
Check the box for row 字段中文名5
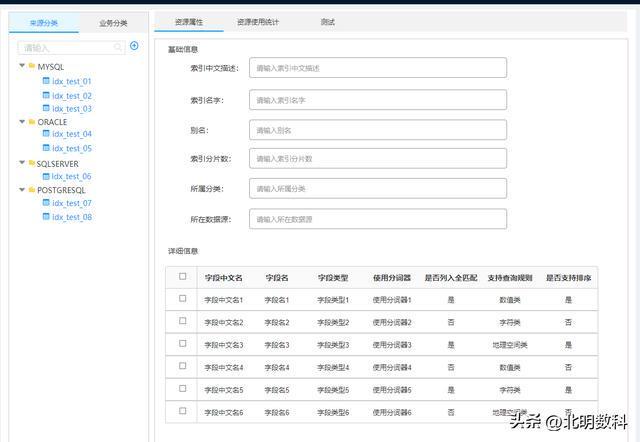(182, 388)
